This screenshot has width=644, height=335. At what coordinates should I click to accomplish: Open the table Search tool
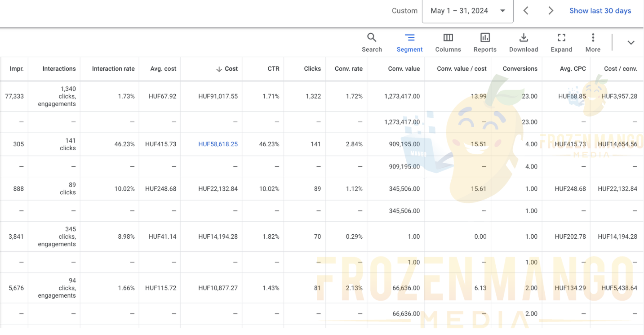click(x=372, y=43)
